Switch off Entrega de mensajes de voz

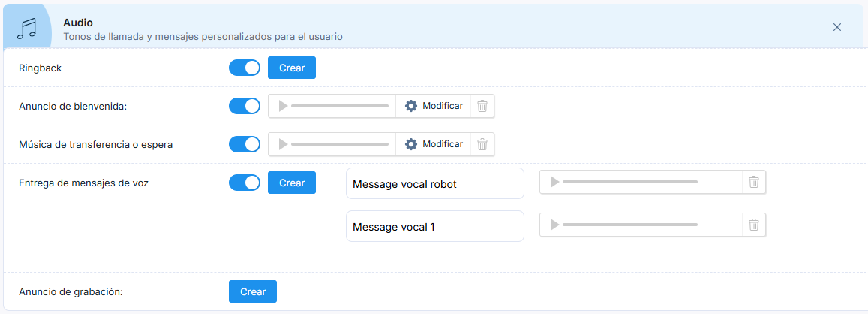tap(245, 183)
